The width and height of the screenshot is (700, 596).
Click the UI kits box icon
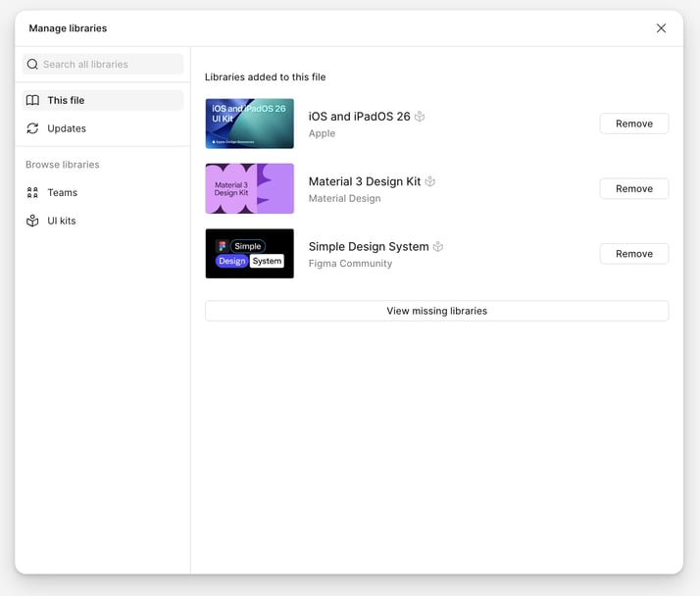(x=32, y=221)
